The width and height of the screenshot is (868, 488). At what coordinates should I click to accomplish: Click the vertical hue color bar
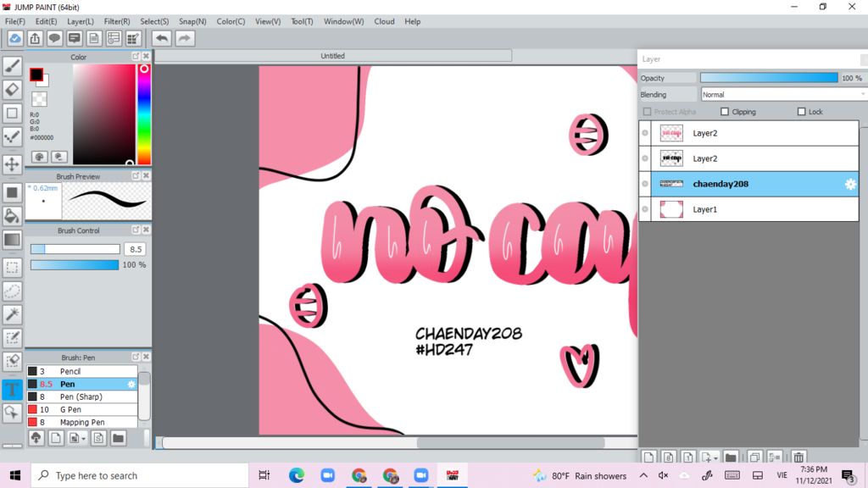144,114
